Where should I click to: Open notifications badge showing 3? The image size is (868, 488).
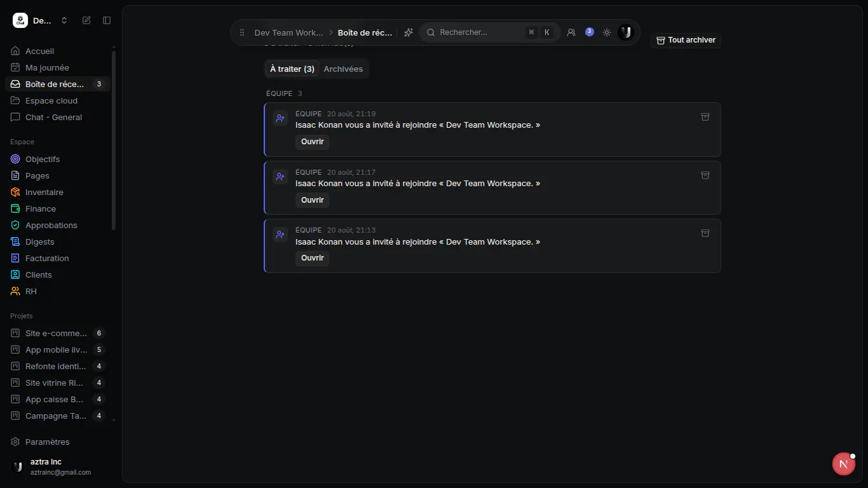point(590,32)
